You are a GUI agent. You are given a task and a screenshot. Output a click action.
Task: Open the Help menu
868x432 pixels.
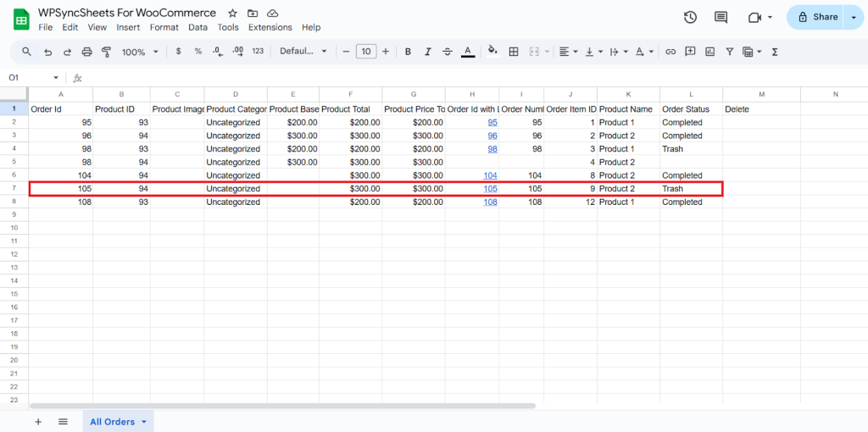(311, 27)
